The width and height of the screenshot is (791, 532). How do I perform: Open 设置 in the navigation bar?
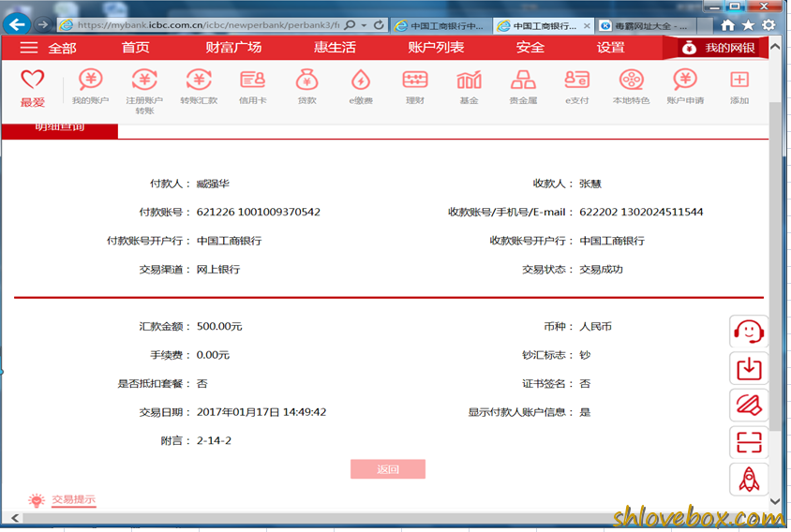coord(610,48)
